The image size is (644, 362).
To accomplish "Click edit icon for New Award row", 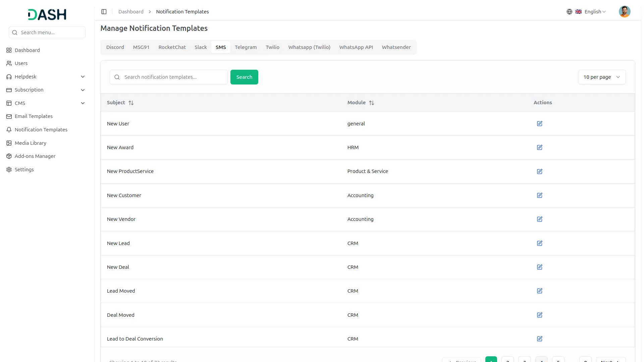I will pyautogui.click(x=539, y=147).
